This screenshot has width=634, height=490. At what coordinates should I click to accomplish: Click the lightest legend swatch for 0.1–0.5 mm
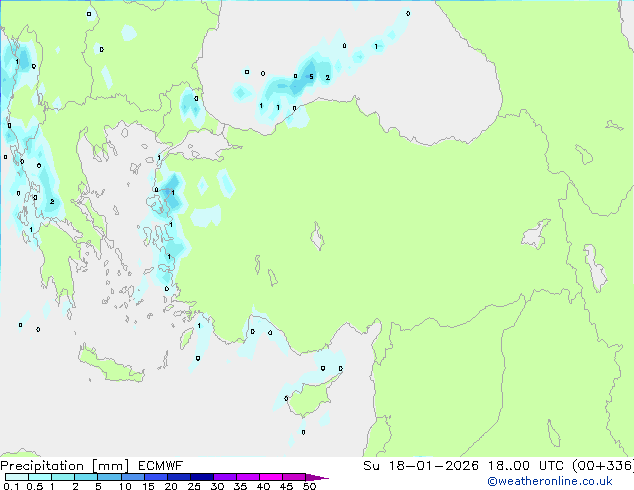click(x=17, y=477)
